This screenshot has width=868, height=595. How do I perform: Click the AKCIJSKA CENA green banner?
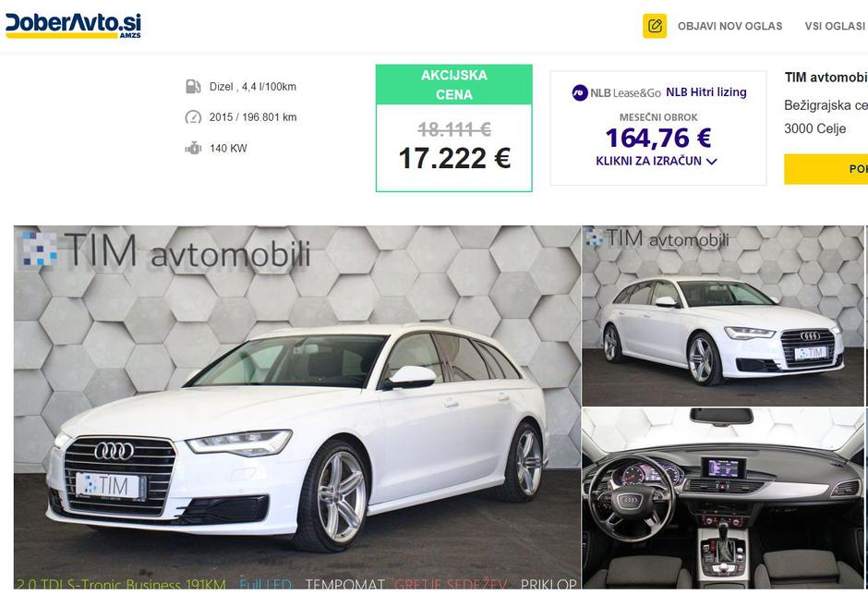click(x=454, y=85)
